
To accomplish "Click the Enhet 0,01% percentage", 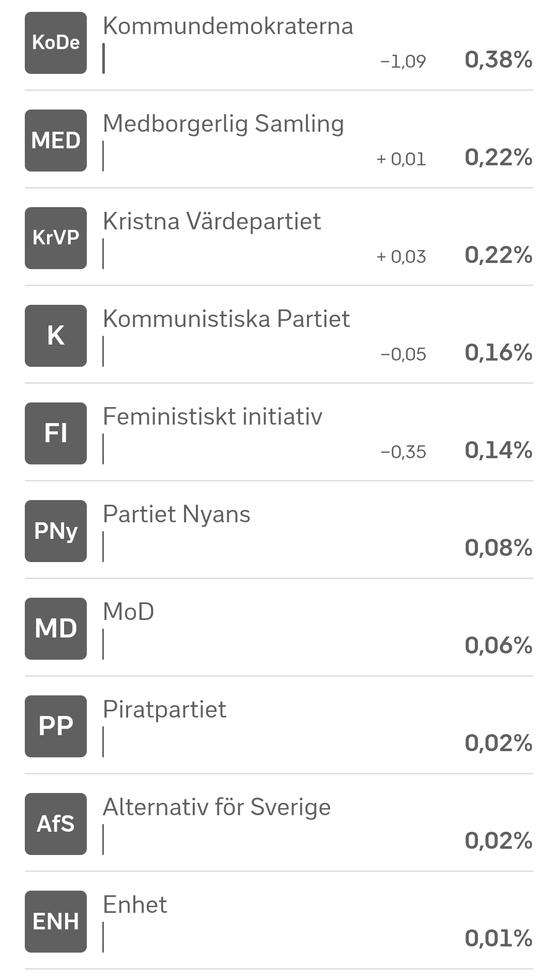I will pyautogui.click(x=499, y=938).
